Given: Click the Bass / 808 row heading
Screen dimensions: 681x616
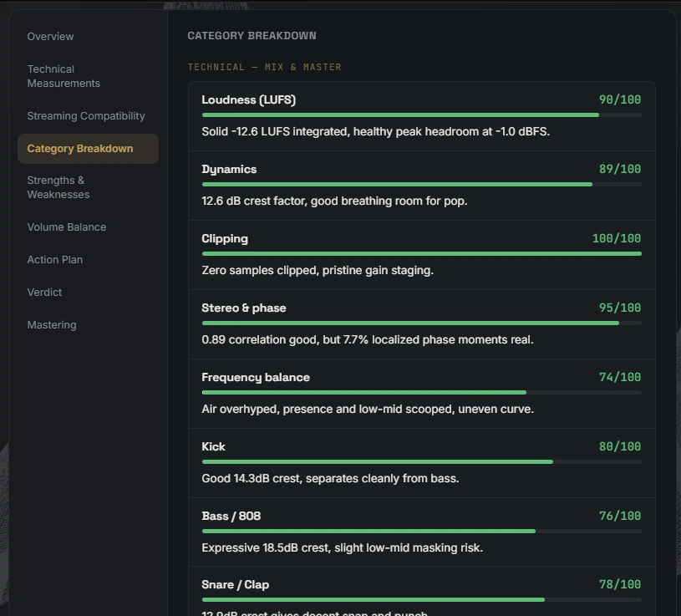Looking at the screenshot, I should click(231, 516).
